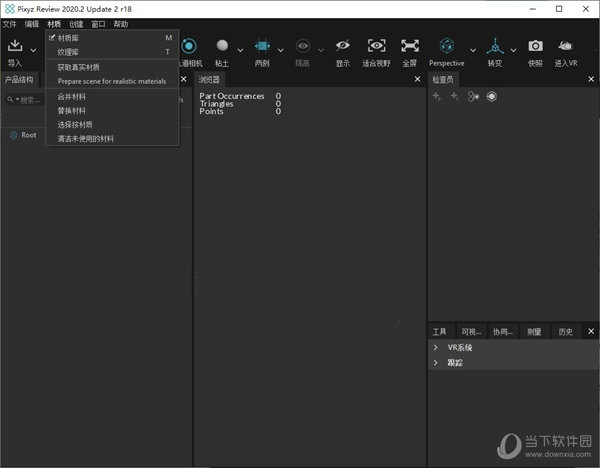Open the dropdown arrow next to 导入
This screenshot has width=600, height=468.
click(33, 50)
